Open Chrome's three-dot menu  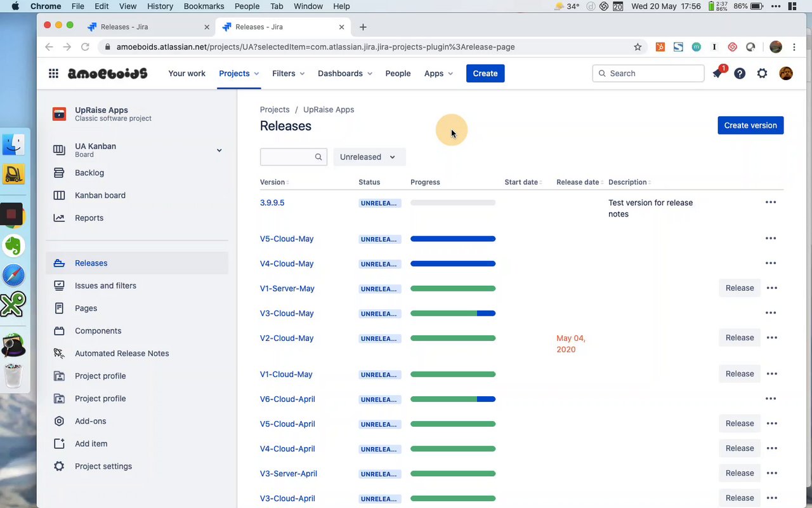click(x=794, y=47)
